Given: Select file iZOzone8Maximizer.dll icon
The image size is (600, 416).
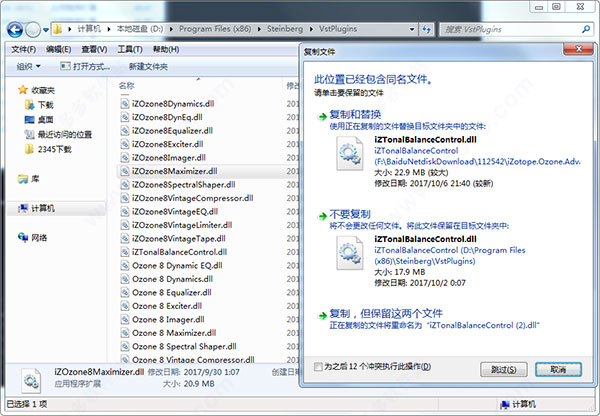Looking at the screenshot, I should coord(125,171).
